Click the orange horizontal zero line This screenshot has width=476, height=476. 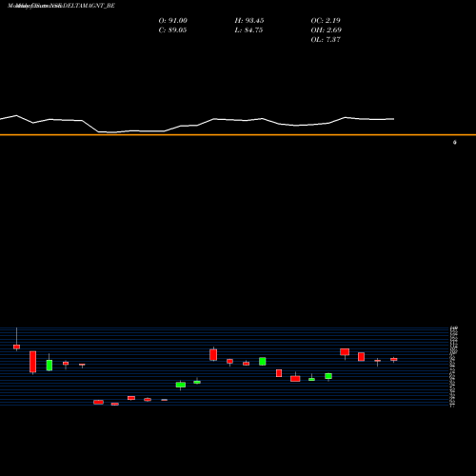pyautogui.click(x=238, y=135)
